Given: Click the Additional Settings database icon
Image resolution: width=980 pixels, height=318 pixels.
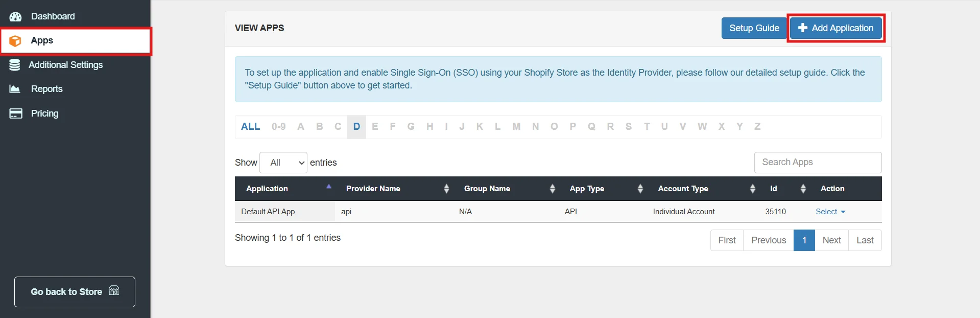Looking at the screenshot, I should click(15, 65).
